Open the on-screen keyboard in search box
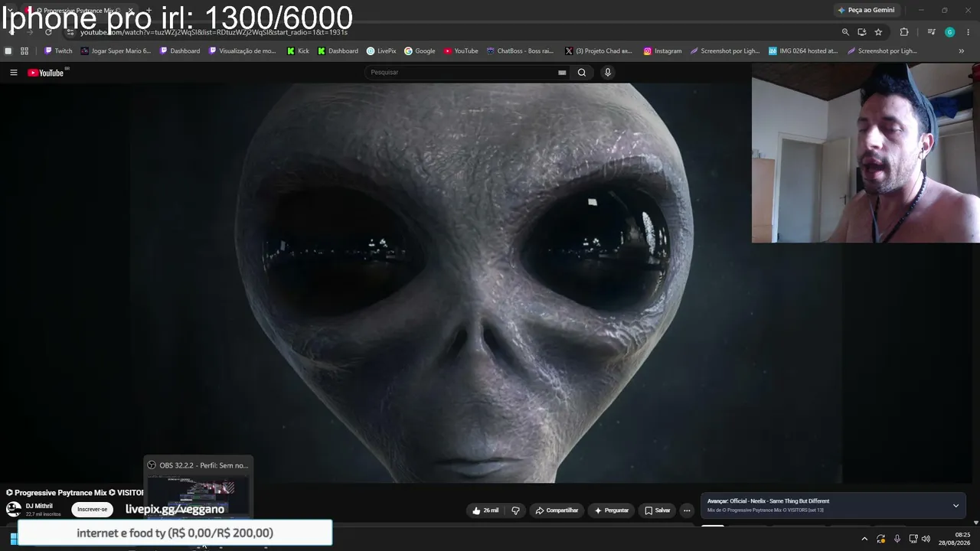Viewport: 980px width, 551px height. click(562, 73)
